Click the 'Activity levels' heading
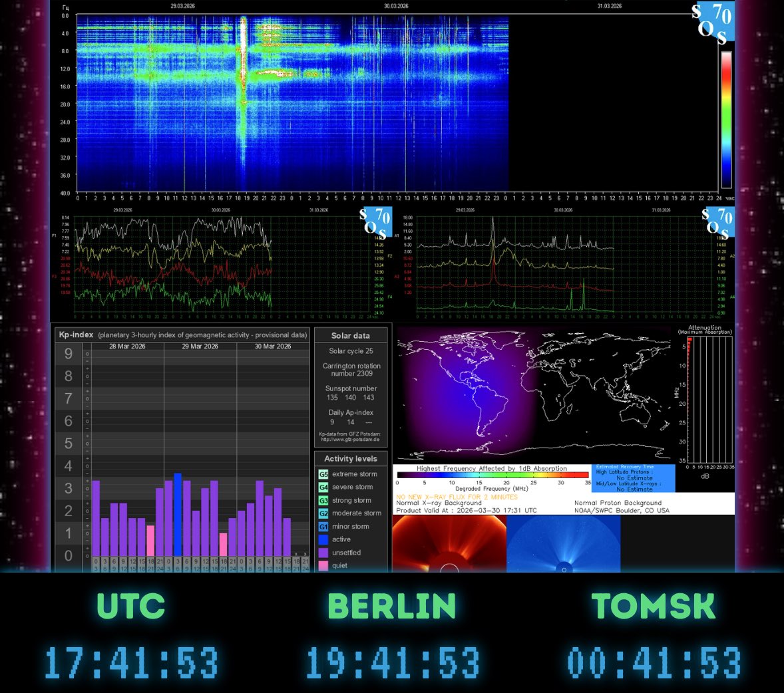 coord(351,459)
